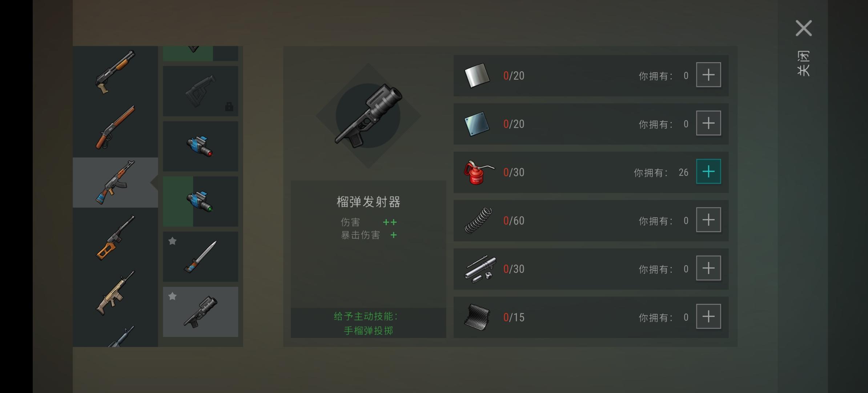The width and height of the screenshot is (868, 393).
Task: Choose the VSS sniper rifle weapon
Action: coord(115,238)
